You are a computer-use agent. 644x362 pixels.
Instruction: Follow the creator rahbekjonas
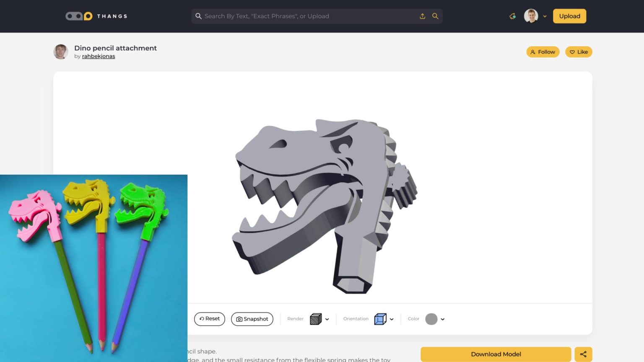[x=543, y=52]
